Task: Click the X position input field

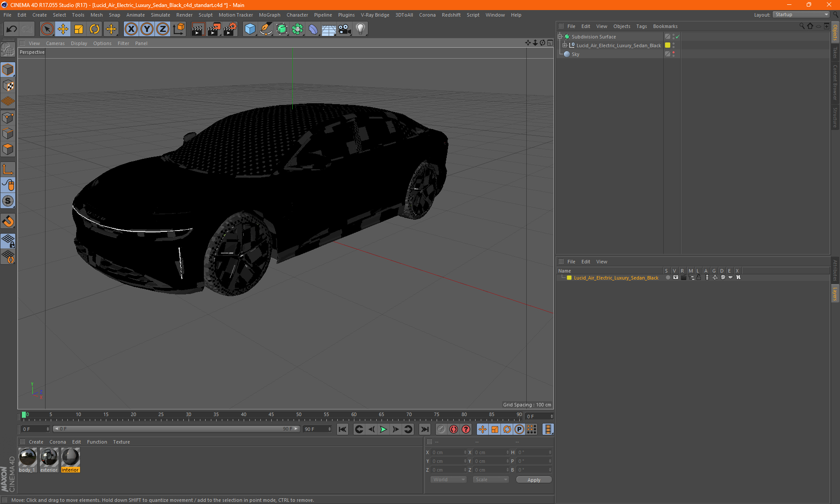Action: pyautogui.click(x=449, y=452)
